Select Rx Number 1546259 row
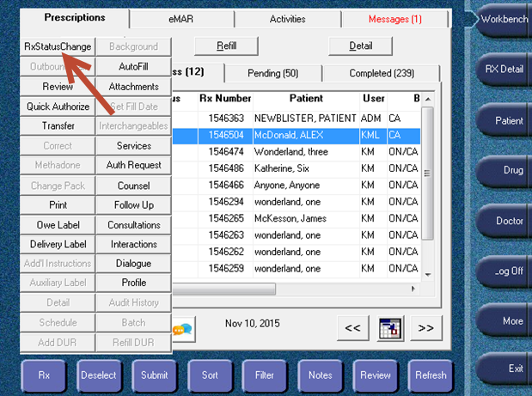Viewport: 532px width, 396px height. pos(296,269)
